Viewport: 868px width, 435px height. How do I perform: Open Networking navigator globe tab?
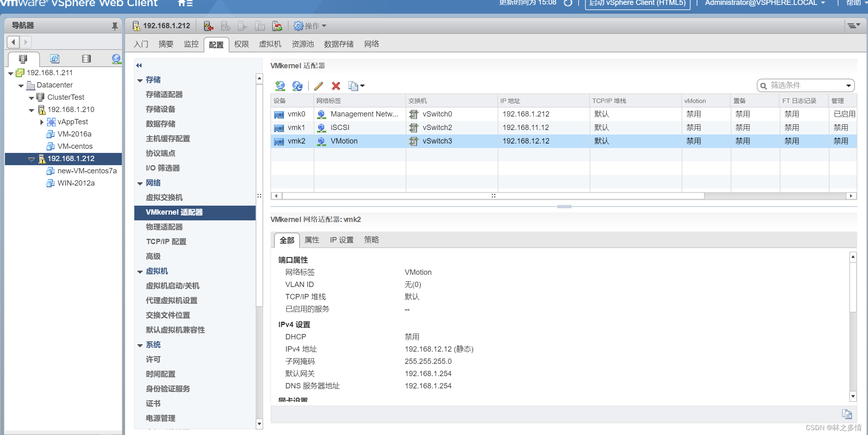(117, 59)
